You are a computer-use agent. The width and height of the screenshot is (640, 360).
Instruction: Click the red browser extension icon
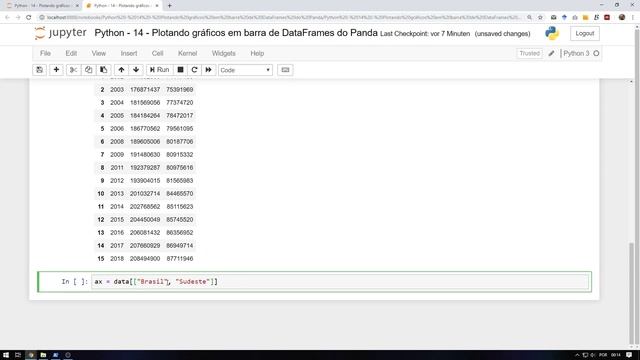pos(607,18)
